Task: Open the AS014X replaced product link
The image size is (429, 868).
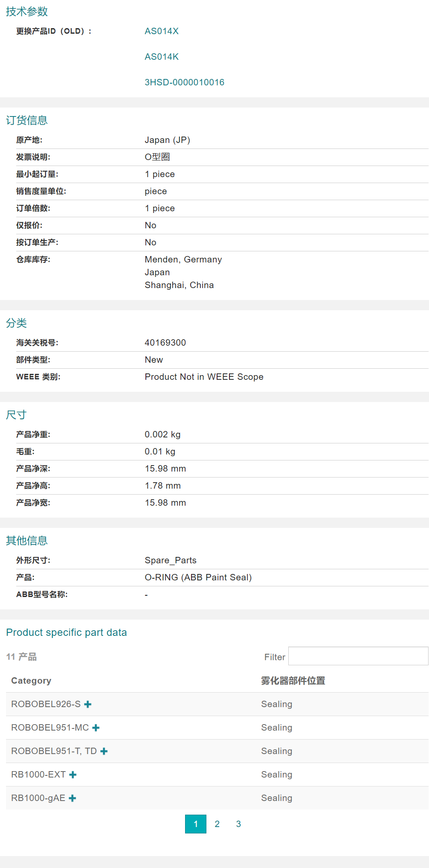Action: pos(162,31)
